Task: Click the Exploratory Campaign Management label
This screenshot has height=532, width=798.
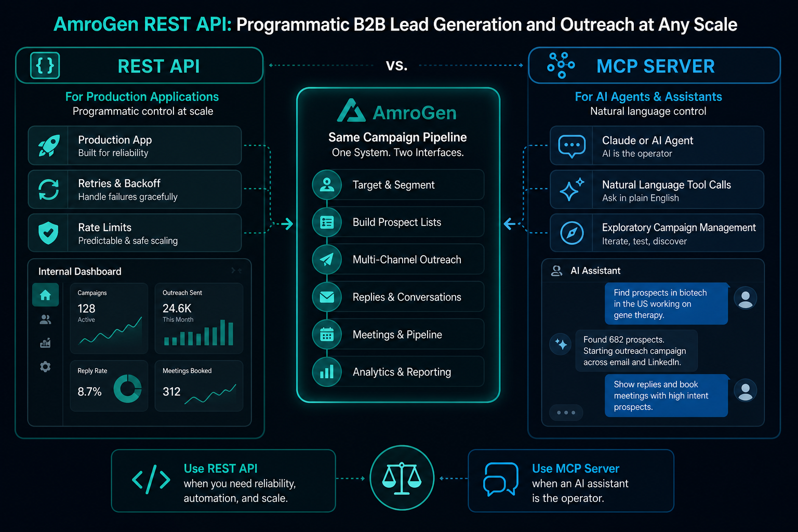Action: [x=679, y=228]
